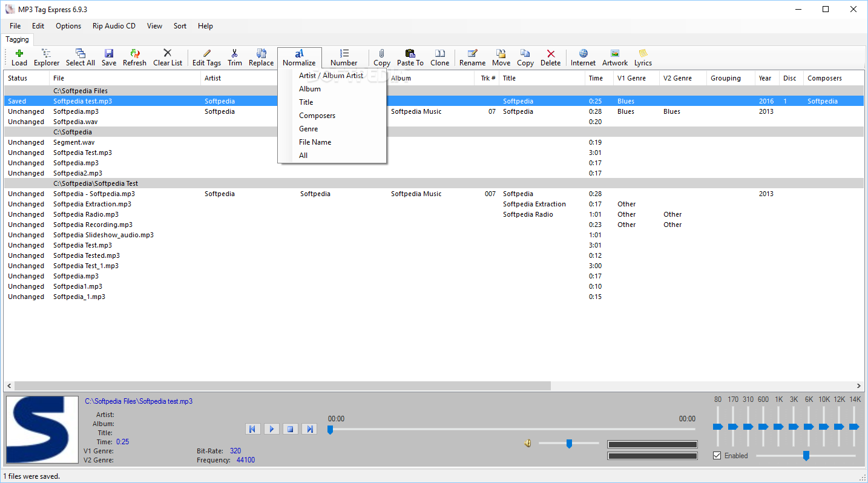The image size is (868, 483).
Task: Click the Softpedia album art thumbnail
Action: pos(42,430)
